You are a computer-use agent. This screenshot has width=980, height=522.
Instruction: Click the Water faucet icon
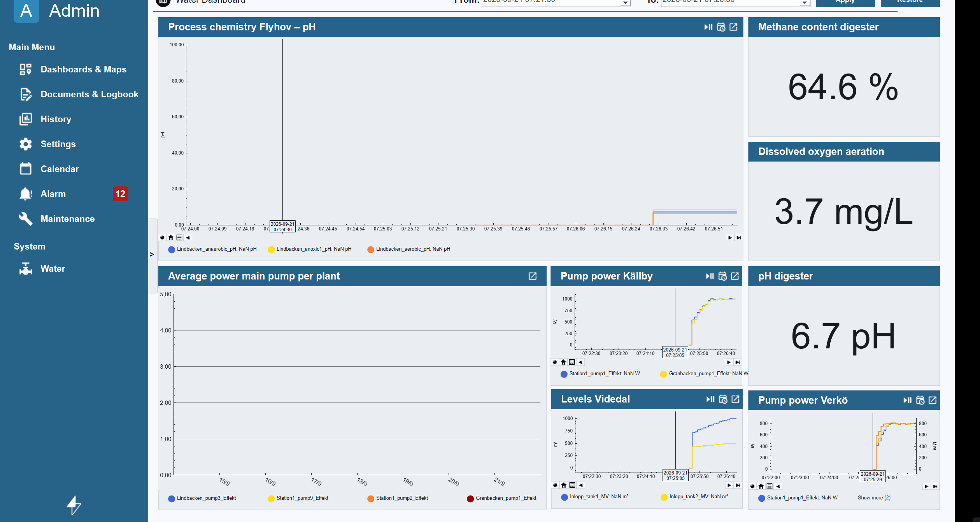coord(26,269)
